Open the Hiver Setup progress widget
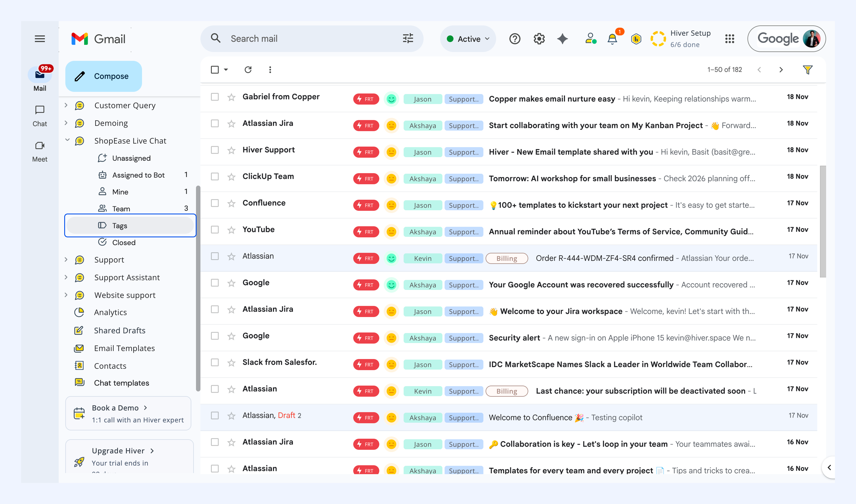 pos(680,39)
